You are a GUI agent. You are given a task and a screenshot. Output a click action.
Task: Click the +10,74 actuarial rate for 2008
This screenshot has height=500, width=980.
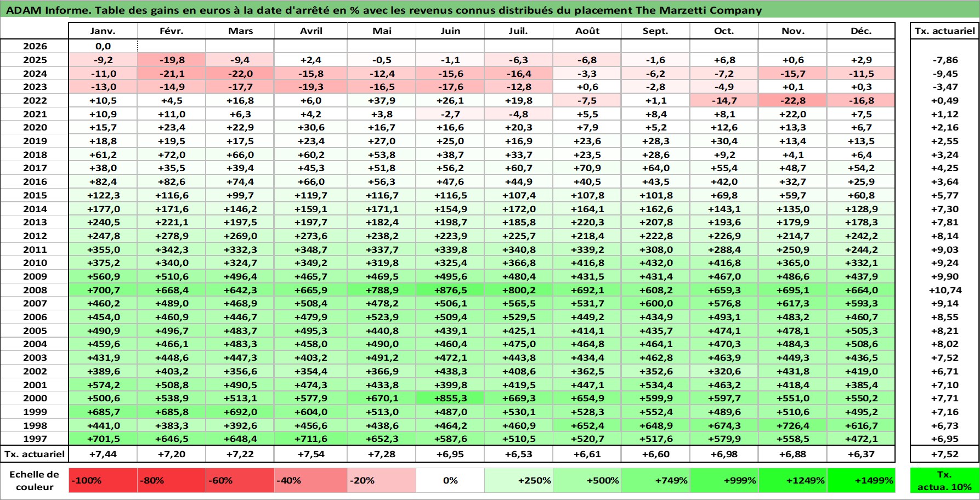point(944,290)
